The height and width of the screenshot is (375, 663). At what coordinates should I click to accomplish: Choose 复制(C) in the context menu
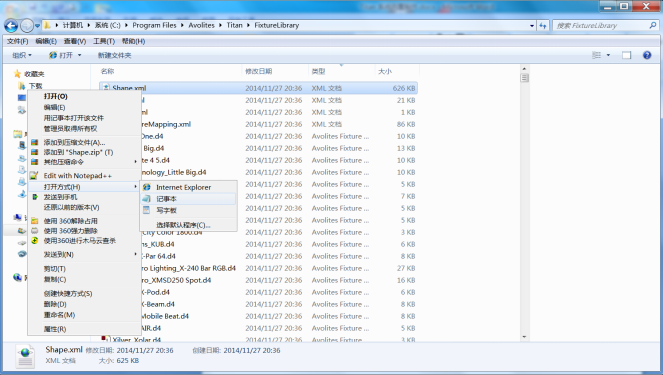tap(55, 279)
